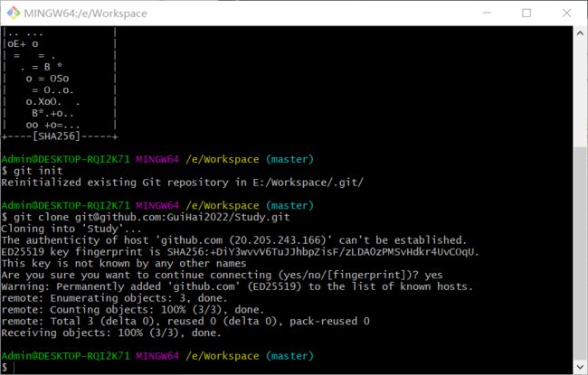
Task: Click the ED25519 key fingerprint line
Action: (240, 252)
